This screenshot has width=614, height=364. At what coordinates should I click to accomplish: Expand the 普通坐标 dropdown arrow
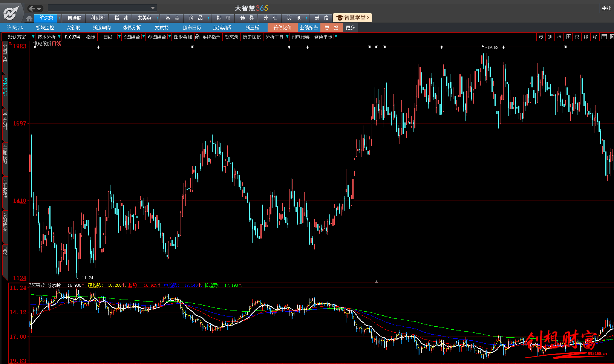(x=336, y=37)
